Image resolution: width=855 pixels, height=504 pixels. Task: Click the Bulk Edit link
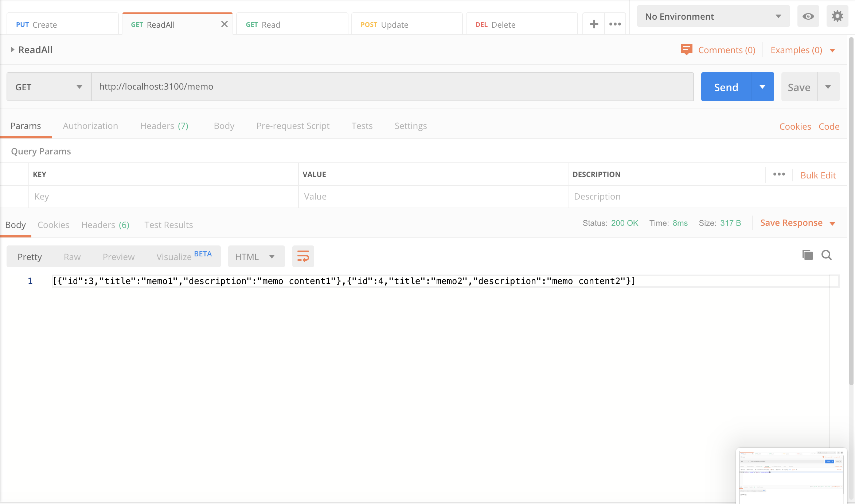(818, 175)
